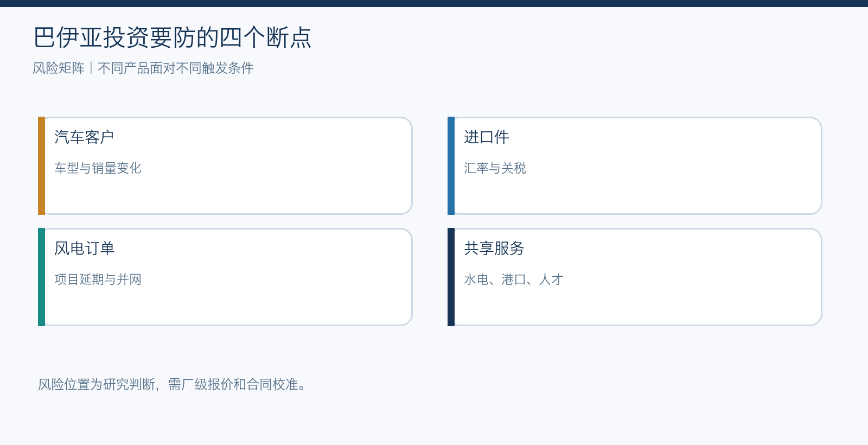Click the dark navy top banner strip
Screen dimensions: 868x445
tap(434, 3)
